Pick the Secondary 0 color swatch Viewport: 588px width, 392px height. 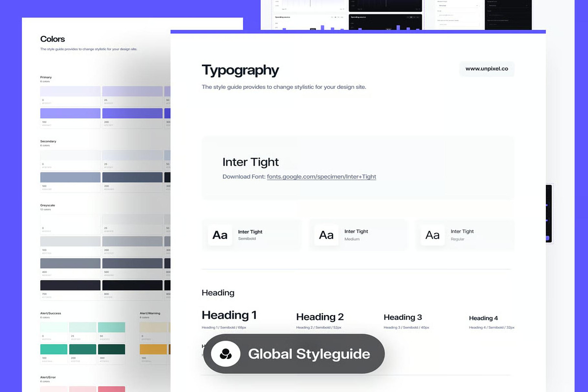coord(71,155)
